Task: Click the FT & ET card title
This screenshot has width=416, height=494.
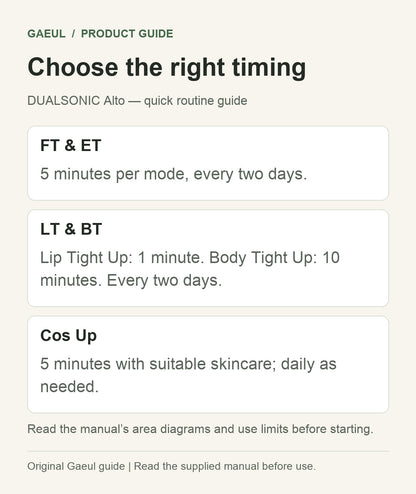Action: (x=71, y=146)
